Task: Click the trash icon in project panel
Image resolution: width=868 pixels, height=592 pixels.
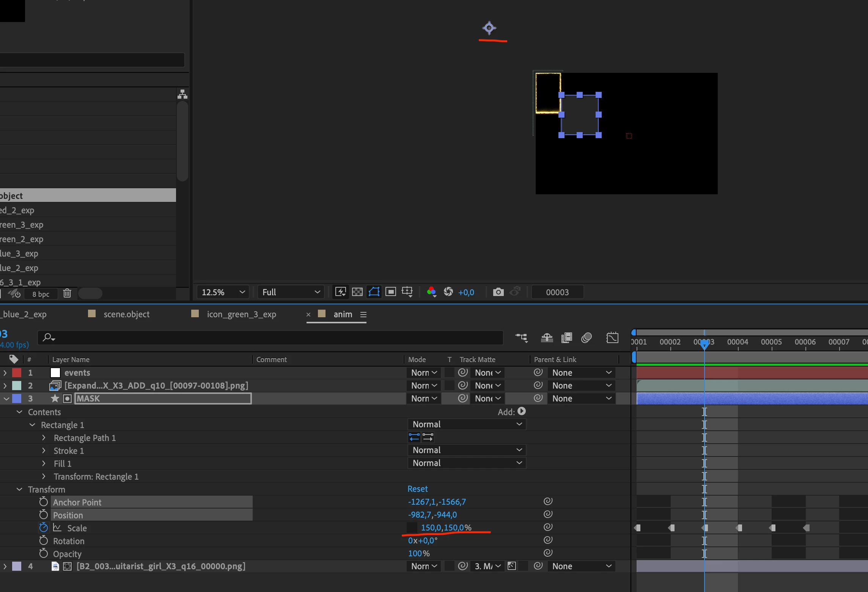Action: point(67,293)
